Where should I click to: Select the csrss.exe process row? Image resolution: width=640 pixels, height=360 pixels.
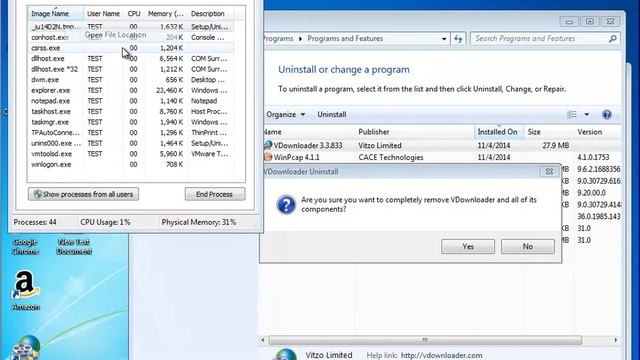click(131, 48)
